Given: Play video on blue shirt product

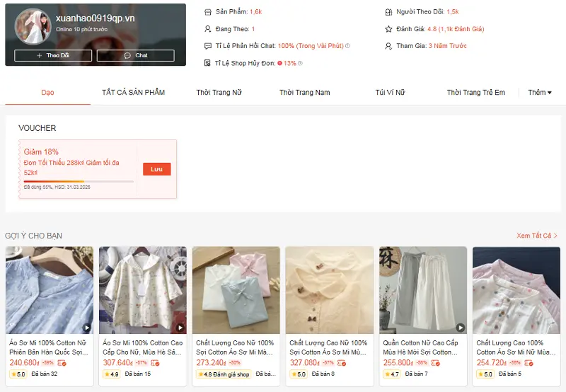Looking at the screenshot, I should (x=86, y=328).
